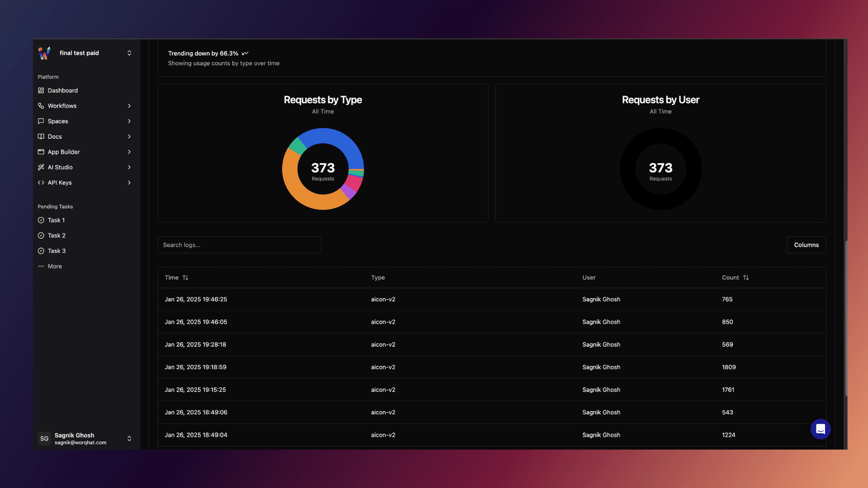Click the Spaces chat bubble icon
The image size is (868, 488).
(x=41, y=121)
